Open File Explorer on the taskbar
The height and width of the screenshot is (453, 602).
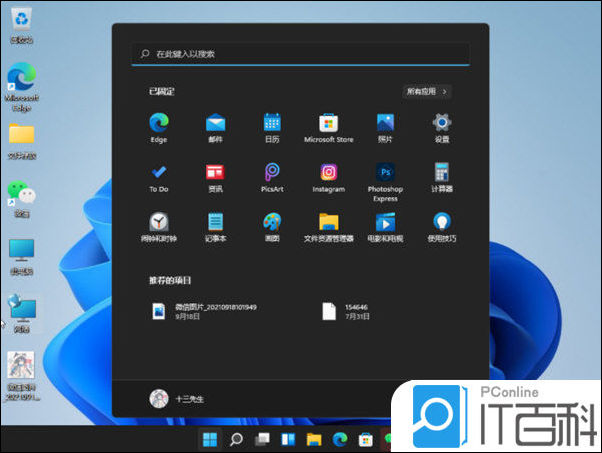[x=314, y=439]
